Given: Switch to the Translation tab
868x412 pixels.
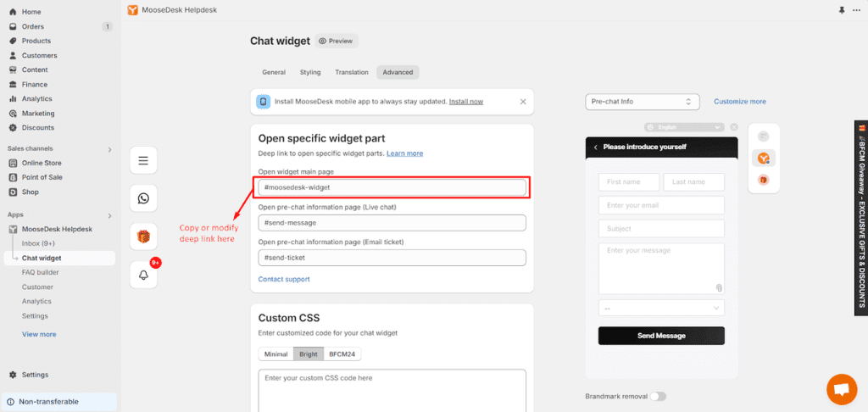Looking at the screenshot, I should (x=352, y=72).
